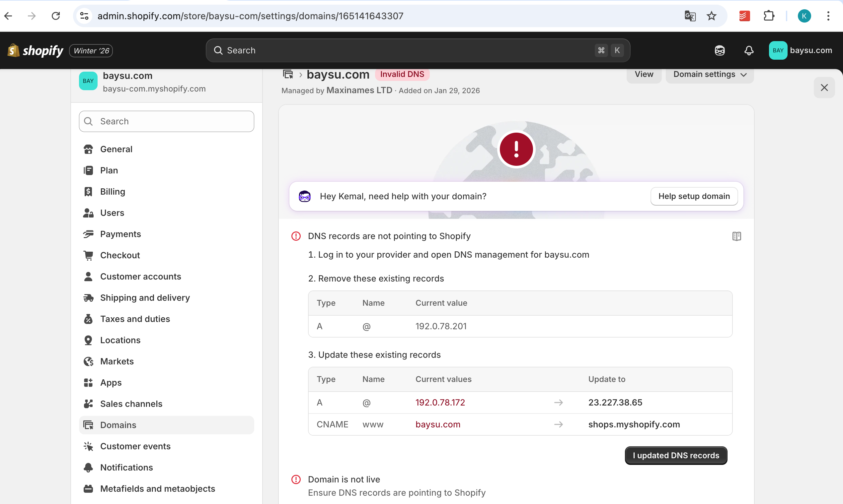
Task: Click the current A record value 192.0.78.172
Action: click(440, 403)
